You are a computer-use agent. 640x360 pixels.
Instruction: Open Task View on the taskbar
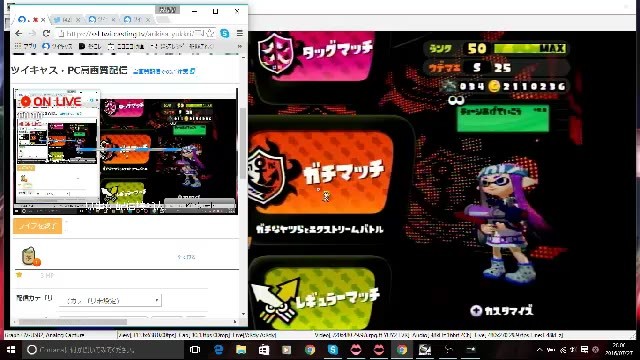coord(195,349)
